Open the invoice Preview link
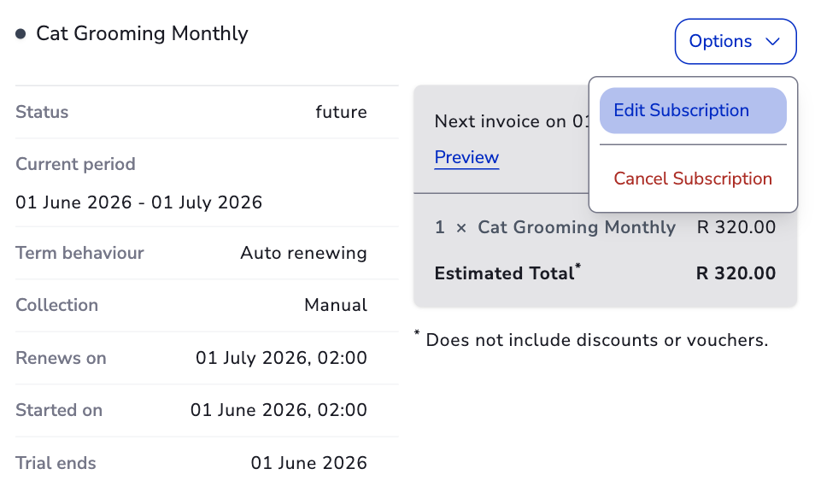 [466, 158]
